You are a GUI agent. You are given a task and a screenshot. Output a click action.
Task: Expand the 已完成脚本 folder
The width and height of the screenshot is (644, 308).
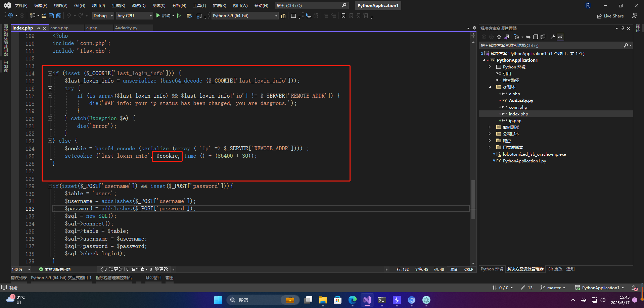tap(490, 148)
